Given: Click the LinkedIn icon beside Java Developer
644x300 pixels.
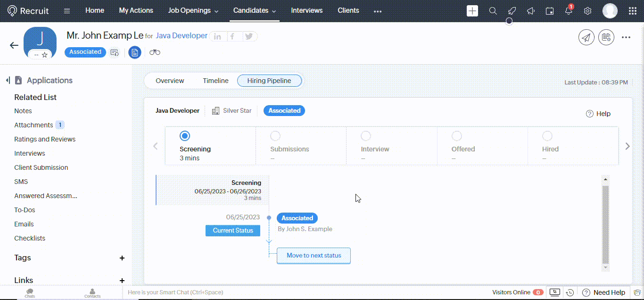Looking at the screenshot, I should 217,36.
